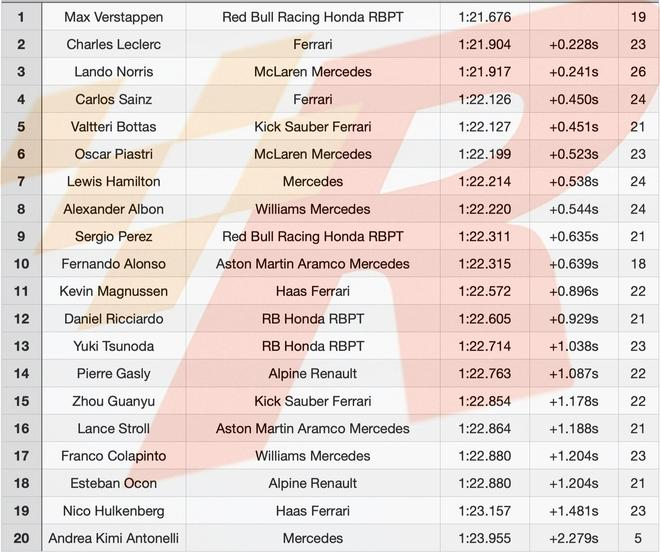The height and width of the screenshot is (552, 660).
Task: Click Andrea Kimi Antonelli's name
Action: coord(113,538)
